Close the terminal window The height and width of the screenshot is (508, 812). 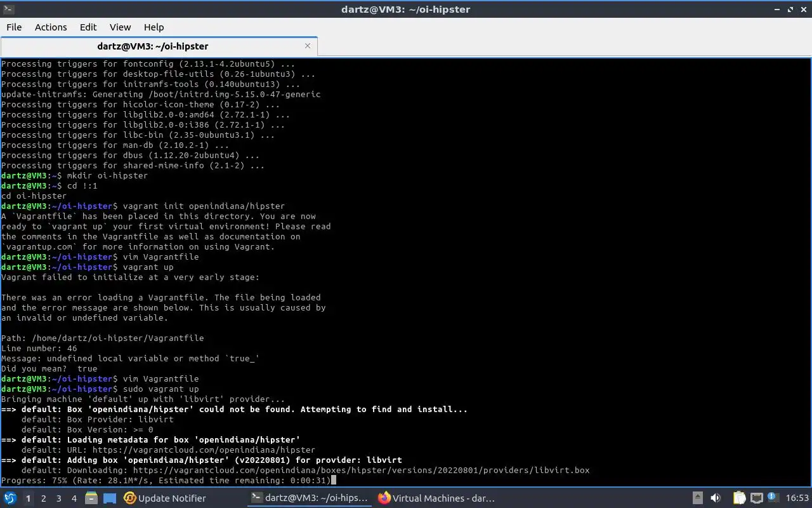point(803,10)
